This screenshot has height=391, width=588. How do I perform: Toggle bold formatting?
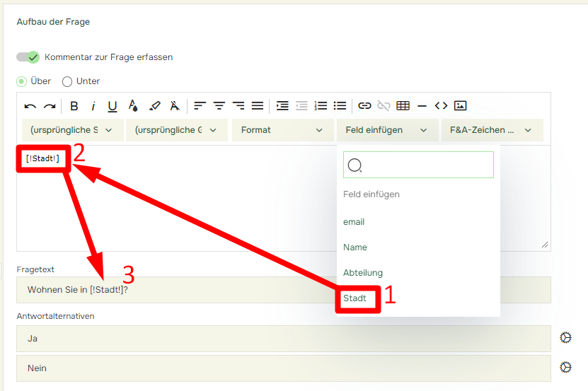(x=74, y=106)
